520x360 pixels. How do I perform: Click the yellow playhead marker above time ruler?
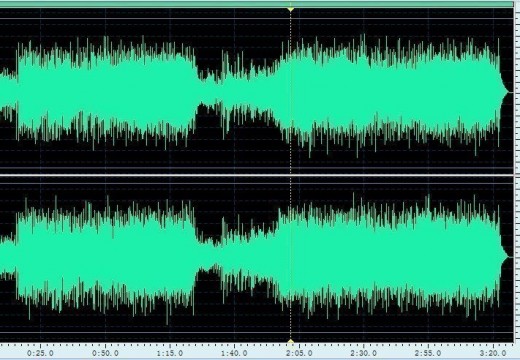(x=291, y=342)
